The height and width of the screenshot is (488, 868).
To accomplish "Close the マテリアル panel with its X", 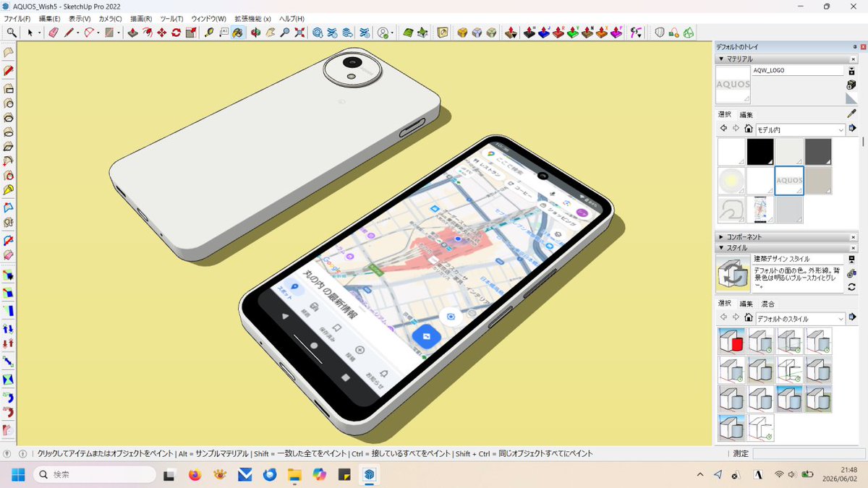I will click(x=854, y=59).
